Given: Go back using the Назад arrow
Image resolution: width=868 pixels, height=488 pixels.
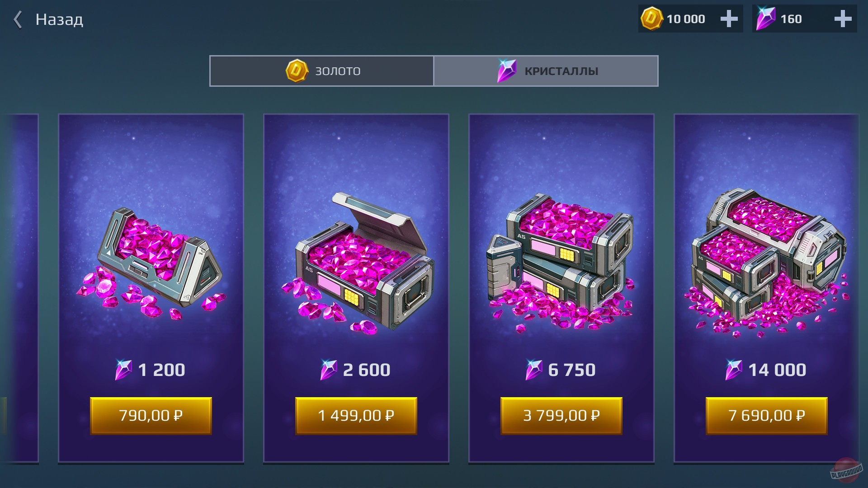Looking at the screenshot, I should tap(18, 19).
